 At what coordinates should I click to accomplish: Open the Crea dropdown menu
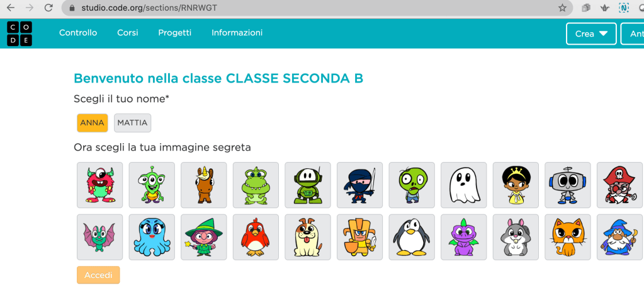click(591, 34)
